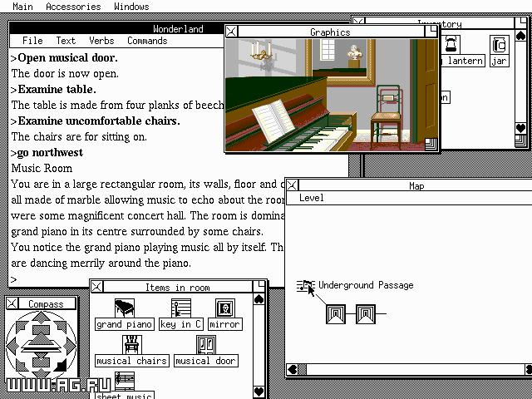Screen dimensions: 532x399
Task: Select the jar icon in Inventory
Action: pos(499,45)
